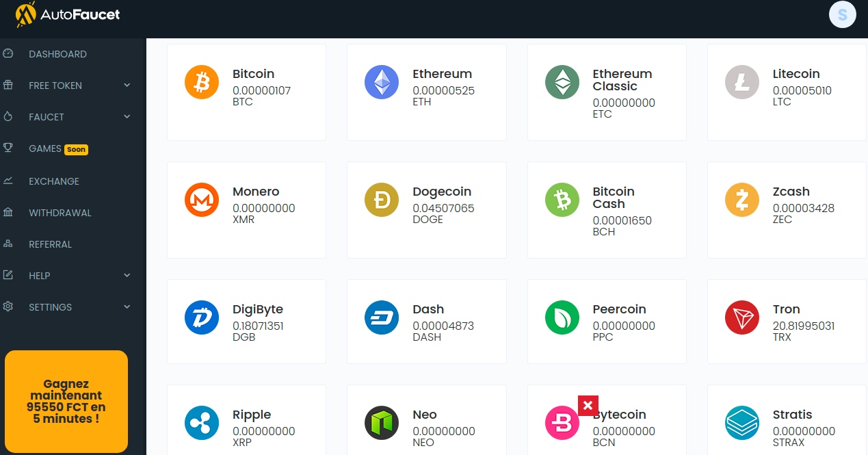Select the Tron red triangle icon

click(x=742, y=318)
